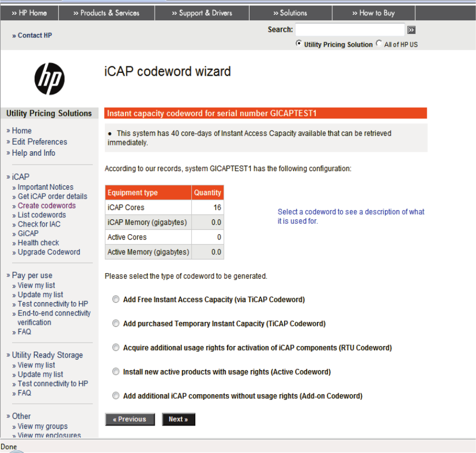
Task: Open Test connectivity to HP under Utility Ready Storage
Action: (x=53, y=383)
